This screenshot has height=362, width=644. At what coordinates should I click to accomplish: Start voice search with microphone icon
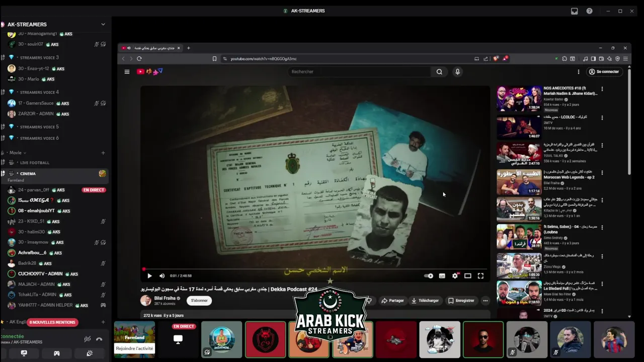tap(457, 72)
